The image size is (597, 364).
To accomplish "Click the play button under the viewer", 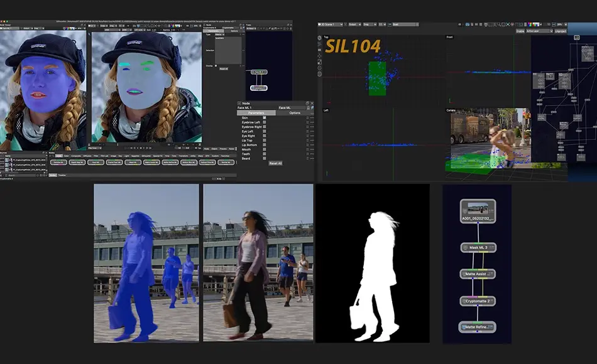I will click(144, 148).
